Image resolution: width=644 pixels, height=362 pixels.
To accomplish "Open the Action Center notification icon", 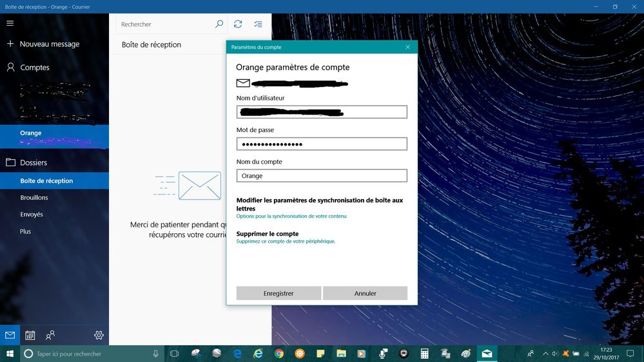I will [x=630, y=354].
